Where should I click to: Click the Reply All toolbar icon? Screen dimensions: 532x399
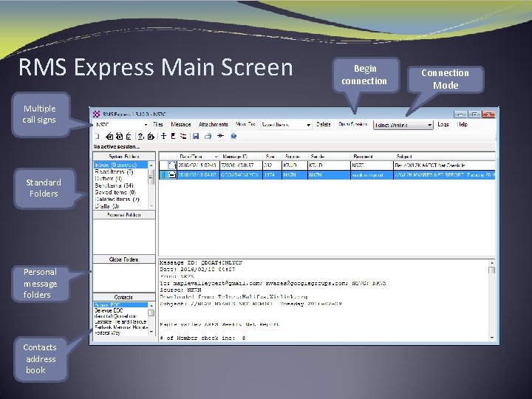click(119, 137)
